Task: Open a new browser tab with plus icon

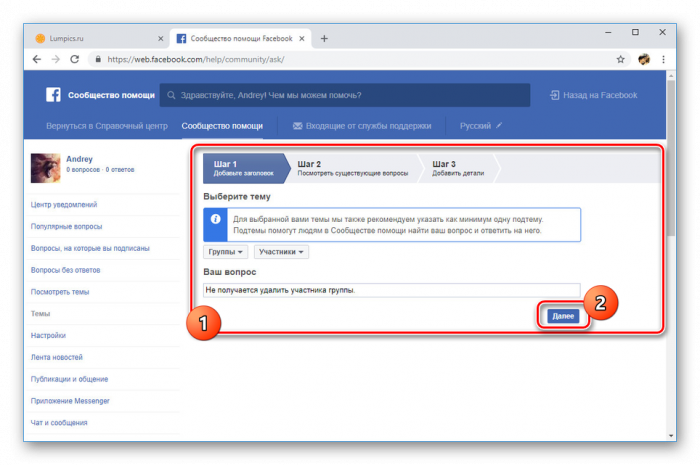Action: tap(324, 38)
